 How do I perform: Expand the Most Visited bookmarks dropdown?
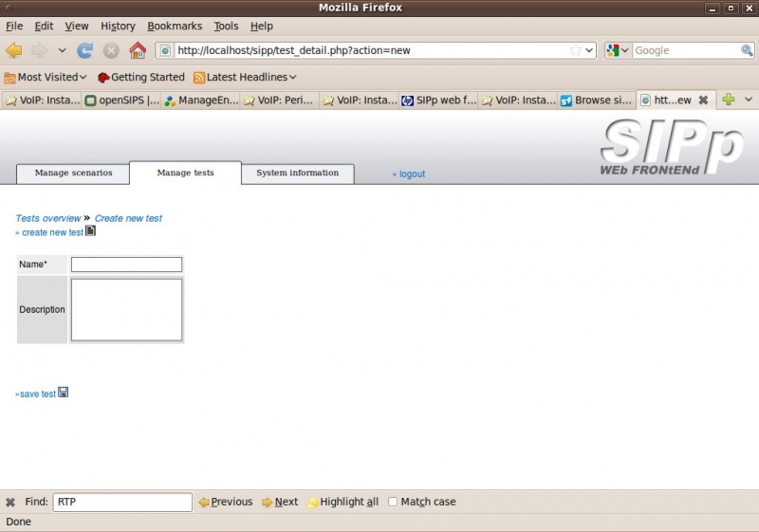pyautogui.click(x=46, y=77)
